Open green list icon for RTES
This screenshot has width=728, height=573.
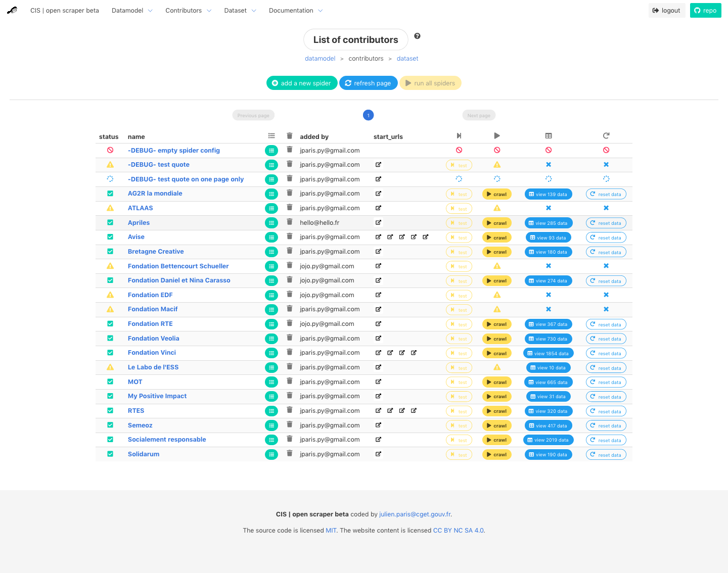click(x=271, y=411)
